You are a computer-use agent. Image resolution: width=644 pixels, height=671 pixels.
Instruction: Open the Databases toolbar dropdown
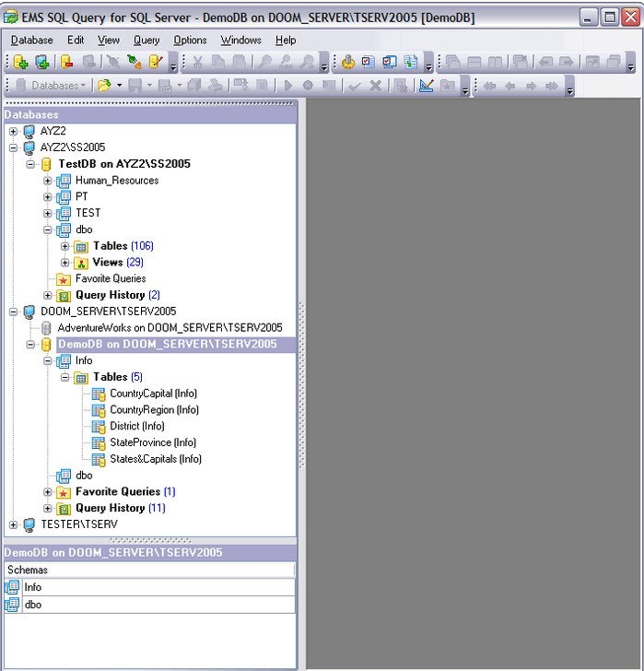(51, 86)
